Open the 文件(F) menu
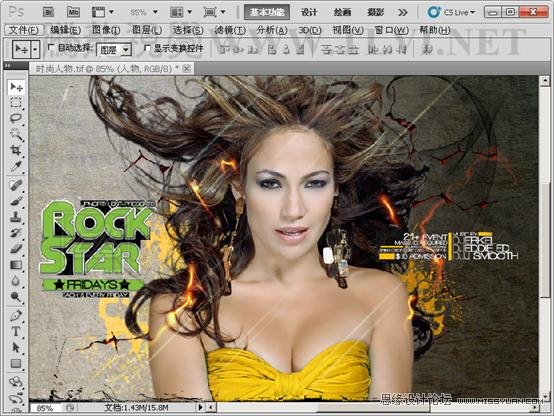Screen dimensions: 554x416 click(x=24, y=30)
